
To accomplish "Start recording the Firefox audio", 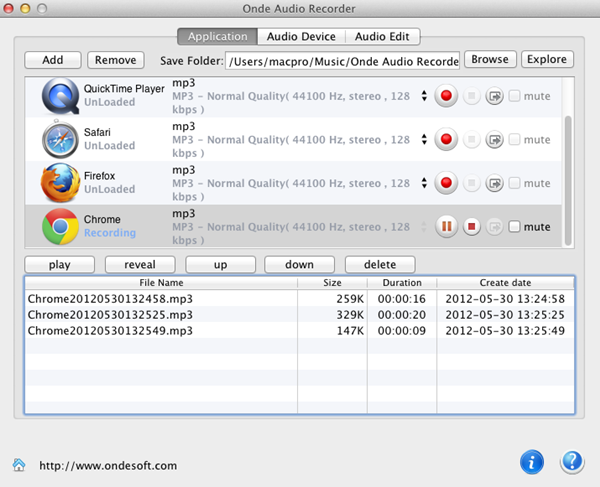I will pyautogui.click(x=446, y=183).
